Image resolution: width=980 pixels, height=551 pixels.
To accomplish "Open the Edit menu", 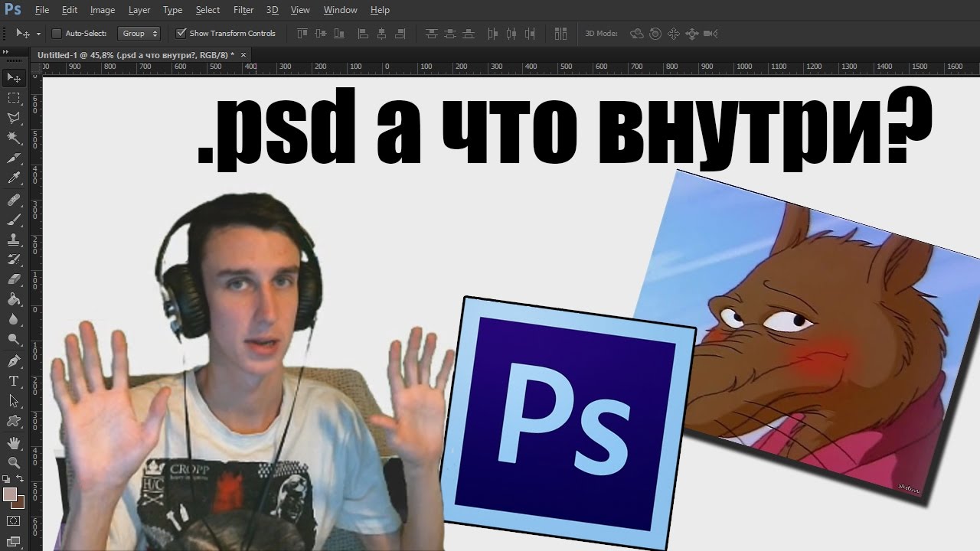I will tap(70, 10).
